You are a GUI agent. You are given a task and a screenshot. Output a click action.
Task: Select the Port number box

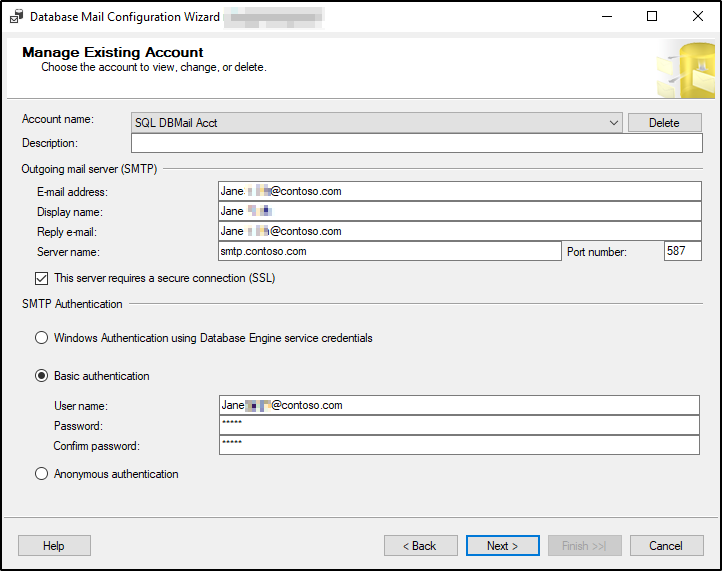(682, 251)
